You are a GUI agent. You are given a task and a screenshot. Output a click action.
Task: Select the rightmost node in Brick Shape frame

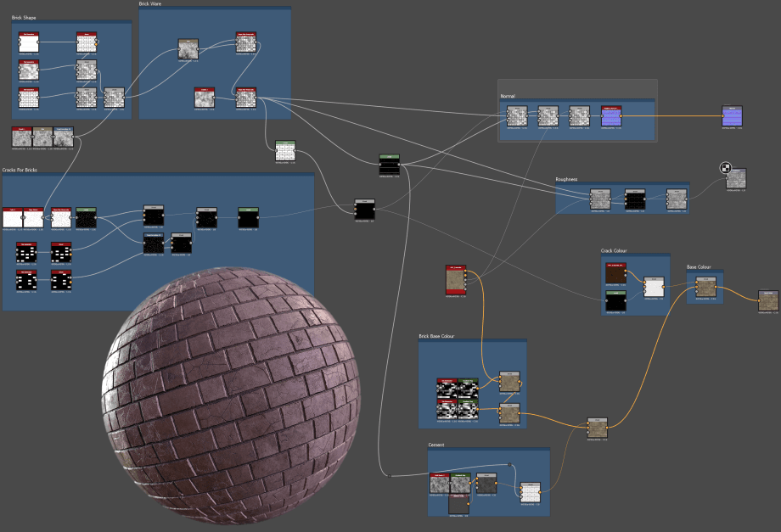[114, 98]
